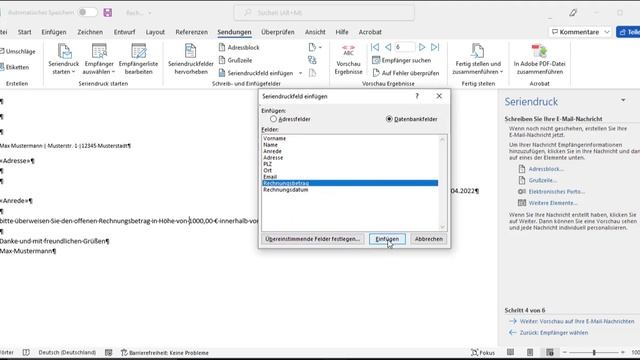Click Felder zuordnen icon in ribbon
Viewport: 640px width, 360px height.
[312, 60]
